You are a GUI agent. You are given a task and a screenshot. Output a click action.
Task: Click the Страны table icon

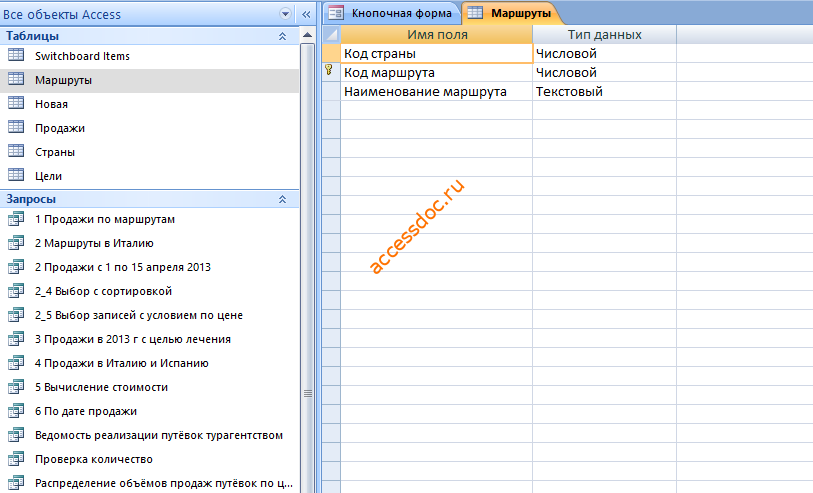click(x=16, y=151)
